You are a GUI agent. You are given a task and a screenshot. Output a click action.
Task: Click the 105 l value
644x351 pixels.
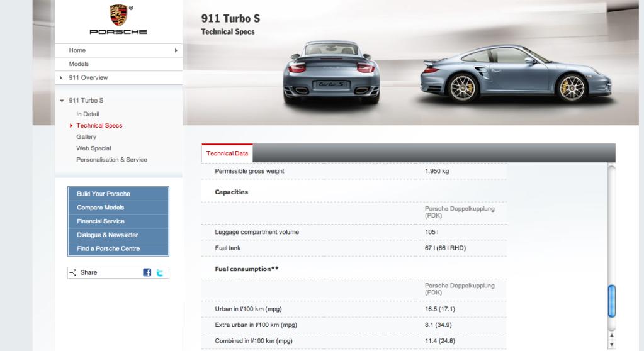[x=432, y=232]
